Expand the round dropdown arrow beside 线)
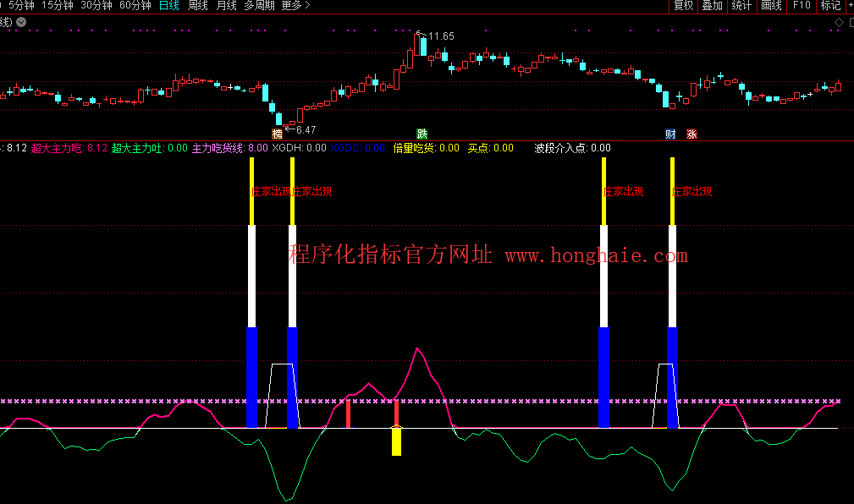The height and width of the screenshot is (504, 854). pos(21,22)
